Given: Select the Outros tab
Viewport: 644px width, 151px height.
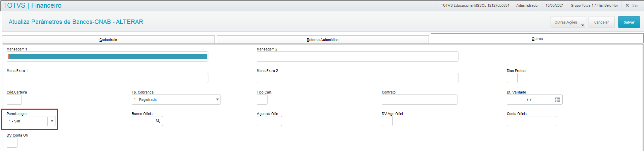Looking at the screenshot, I should pos(537,39).
